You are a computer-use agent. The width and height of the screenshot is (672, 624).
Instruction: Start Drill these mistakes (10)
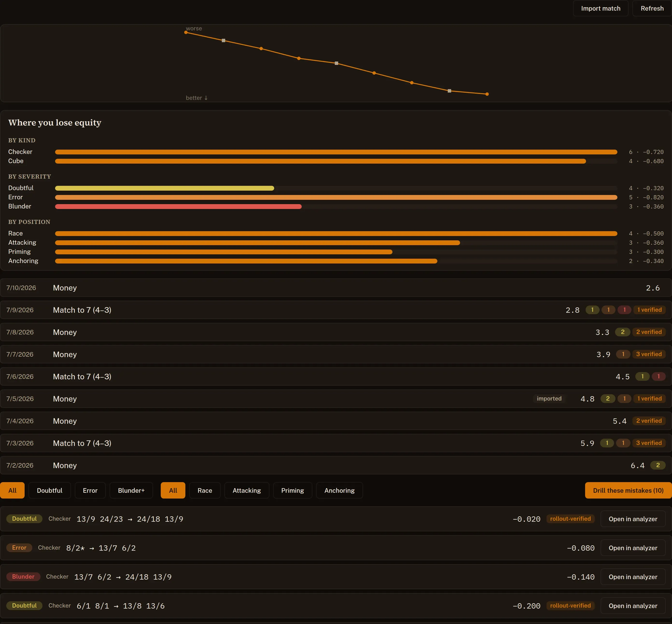point(628,490)
